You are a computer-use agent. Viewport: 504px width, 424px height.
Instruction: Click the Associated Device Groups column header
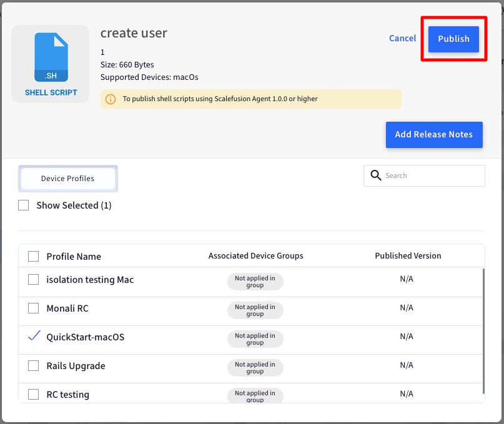(x=255, y=255)
